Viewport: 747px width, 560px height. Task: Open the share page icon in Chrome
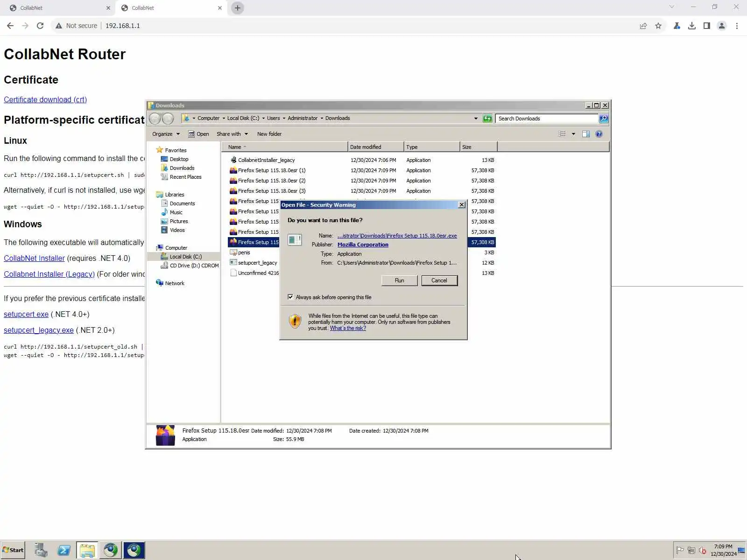click(x=643, y=26)
